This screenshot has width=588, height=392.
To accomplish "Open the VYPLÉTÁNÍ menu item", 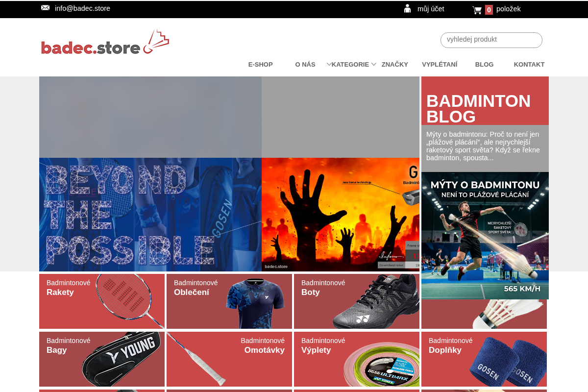I will point(440,64).
